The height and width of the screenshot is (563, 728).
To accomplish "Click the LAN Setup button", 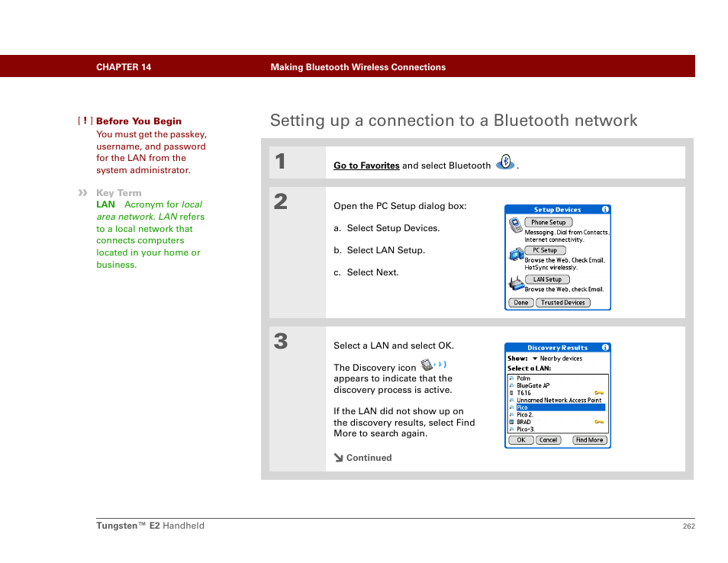I will pyautogui.click(x=547, y=279).
